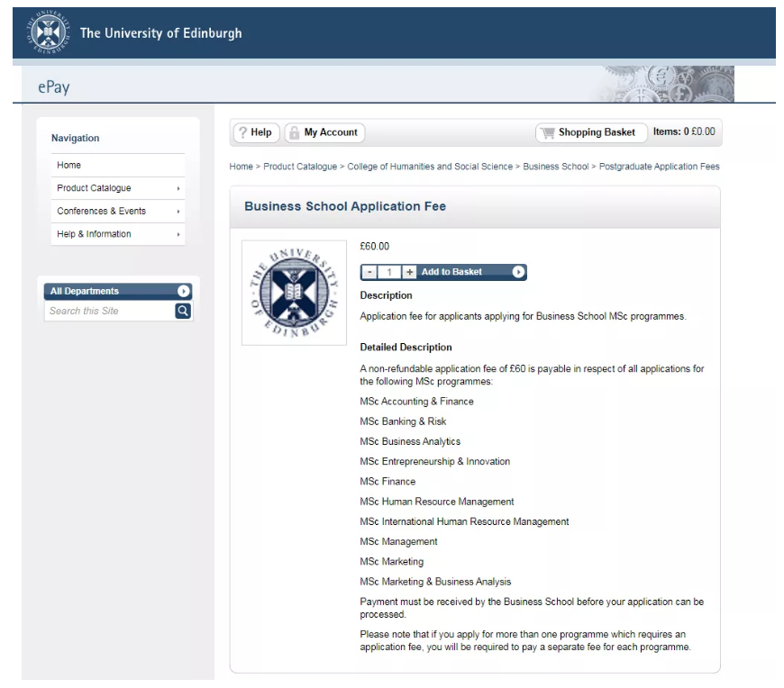Decrease quantity with the minus button
Image resolution: width=784 pixels, height=688 pixels.
tap(369, 272)
